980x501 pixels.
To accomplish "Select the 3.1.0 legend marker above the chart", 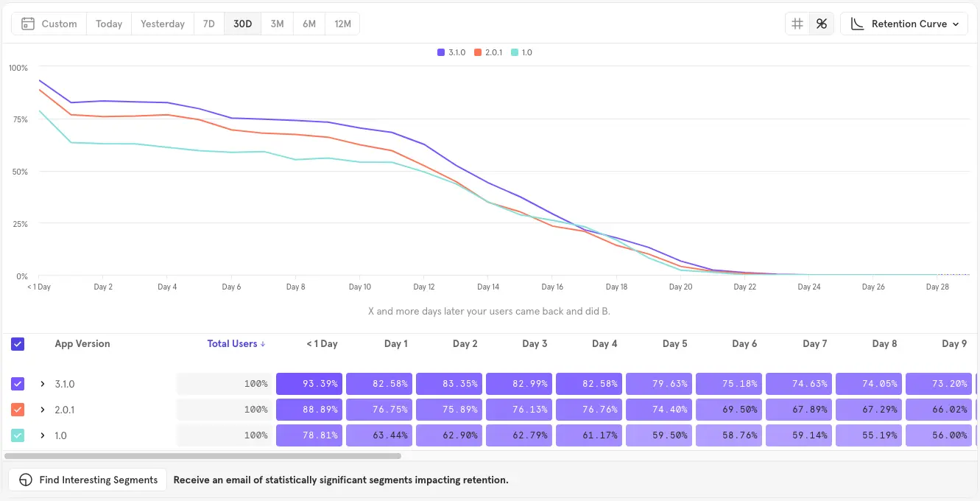I will click(x=440, y=52).
